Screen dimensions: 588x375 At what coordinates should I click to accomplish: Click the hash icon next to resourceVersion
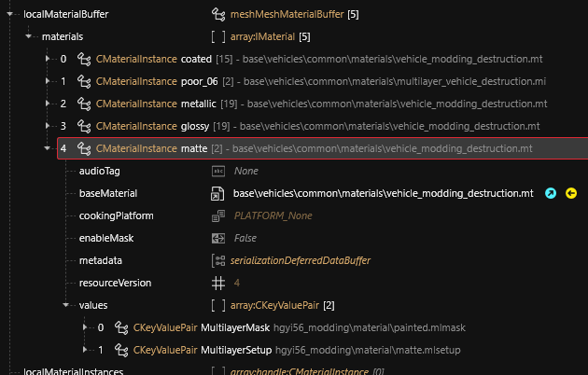coord(218,283)
